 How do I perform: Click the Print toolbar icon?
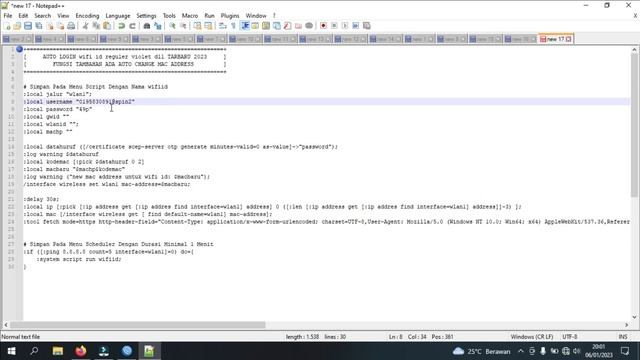coord(71,26)
